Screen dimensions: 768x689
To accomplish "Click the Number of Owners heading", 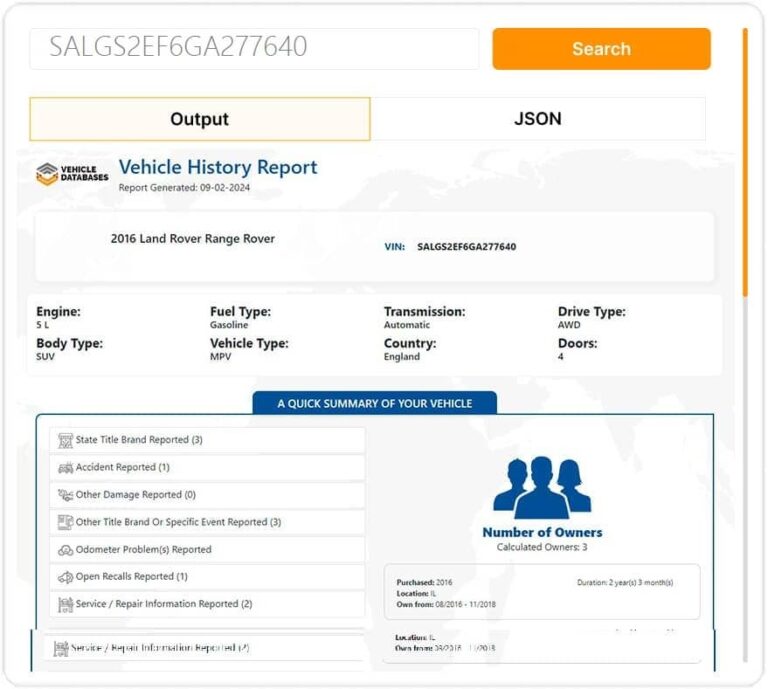I will pyautogui.click(x=542, y=532).
